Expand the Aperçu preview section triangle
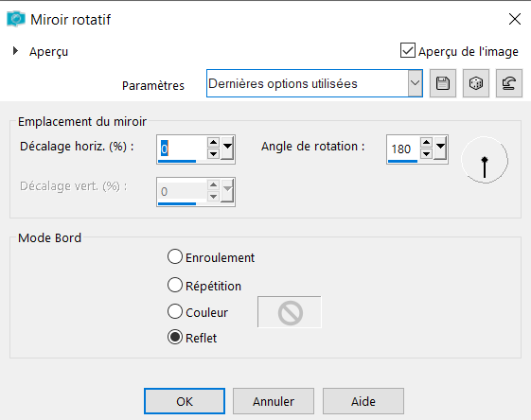The width and height of the screenshot is (531, 420). tap(15, 51)
